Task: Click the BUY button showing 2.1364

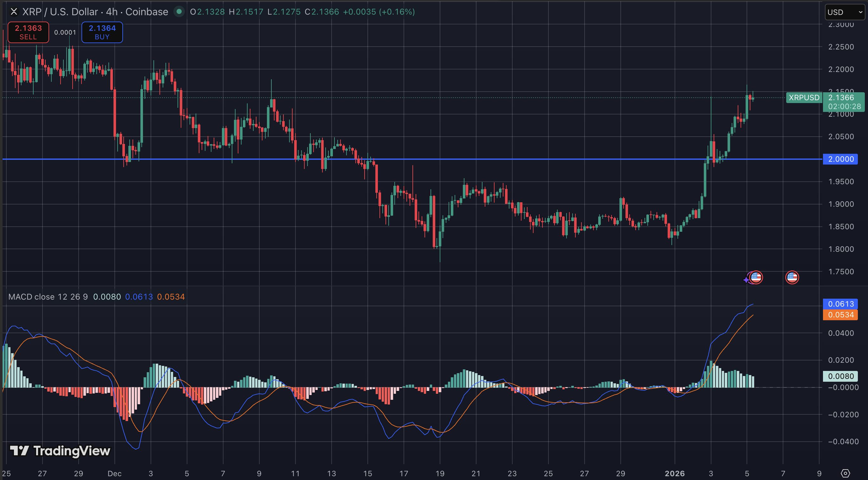Action: tap(102, 32)
